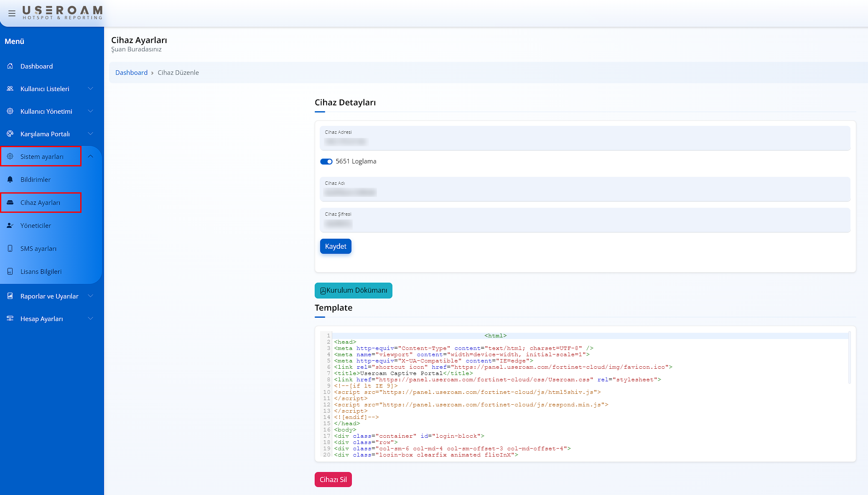Screen dimensions: 868x495
Task: Click the Bildirimler bell icon
Action: pyautogui.click(x=10, y=179)
